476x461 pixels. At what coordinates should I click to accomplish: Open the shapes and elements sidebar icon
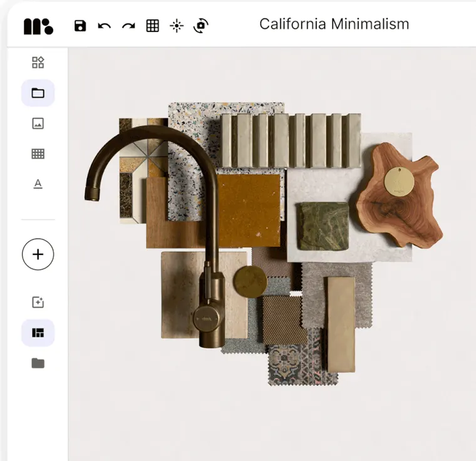click(38, 63)
